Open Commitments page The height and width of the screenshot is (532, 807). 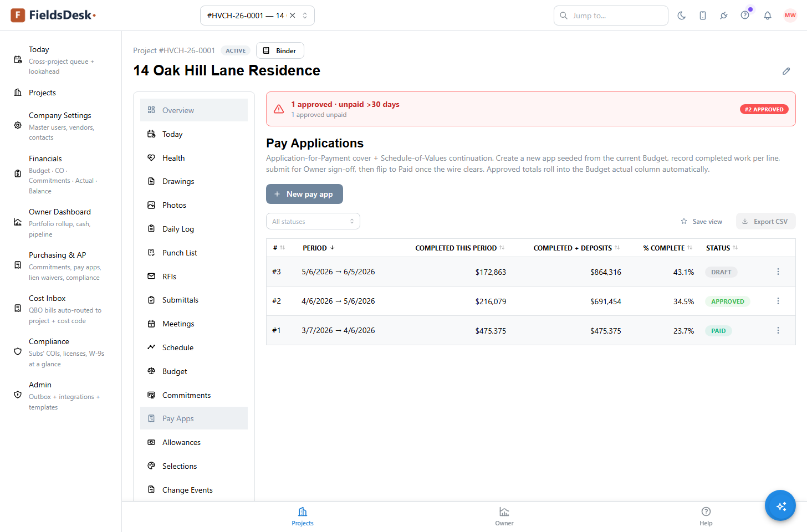coord(194,395)
